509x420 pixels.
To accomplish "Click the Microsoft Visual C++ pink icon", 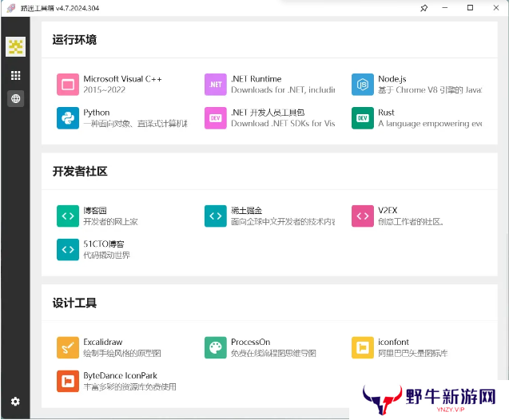I will (68, 85).
